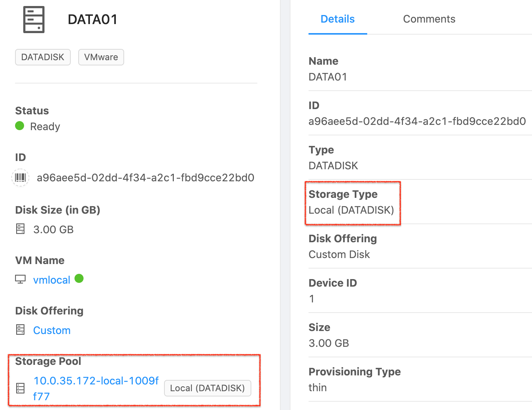
Task: Click the Local (DATADISK) badge in Storage Pool
Action: point(207,388)
